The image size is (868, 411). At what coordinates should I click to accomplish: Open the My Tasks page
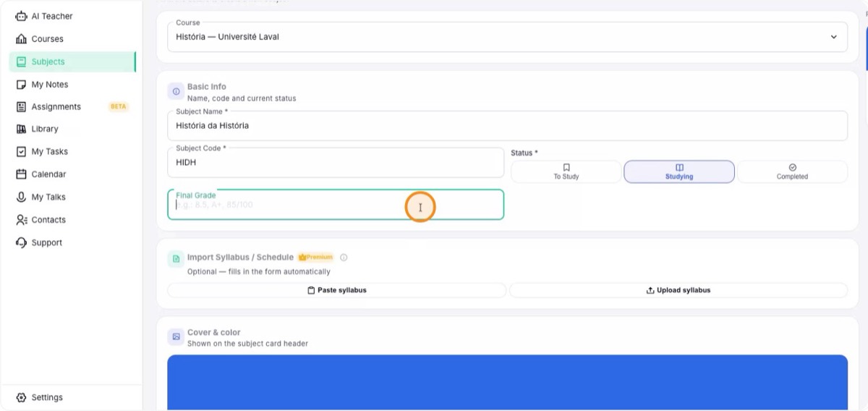tap(72, 152)
